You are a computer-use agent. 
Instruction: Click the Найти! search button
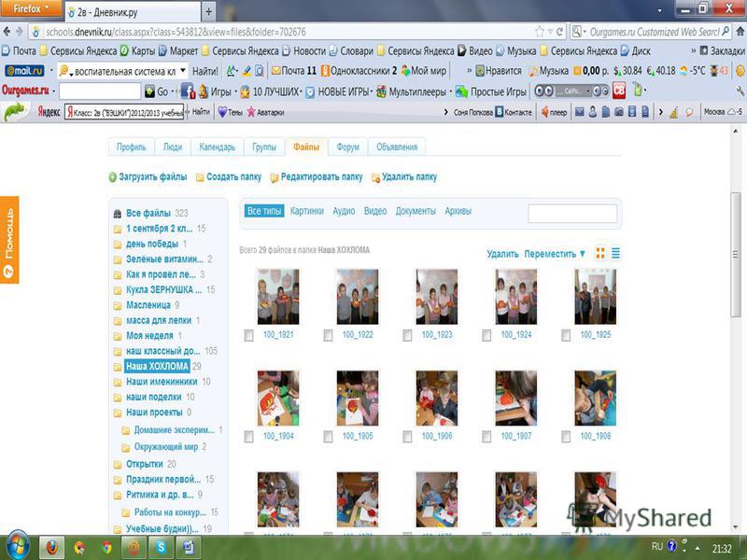pyautogui.click(x=205, y=71)
